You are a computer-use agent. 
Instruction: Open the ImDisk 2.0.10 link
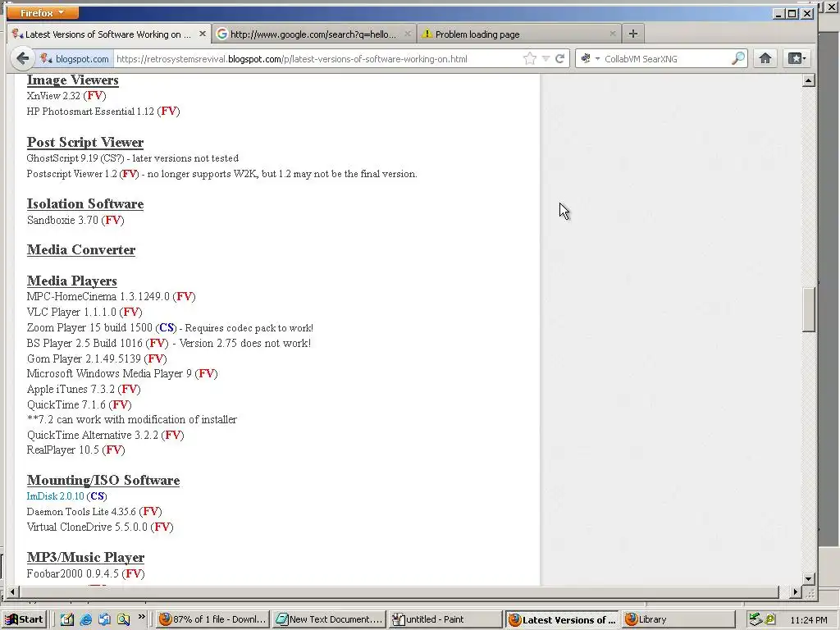pos(56,496)
